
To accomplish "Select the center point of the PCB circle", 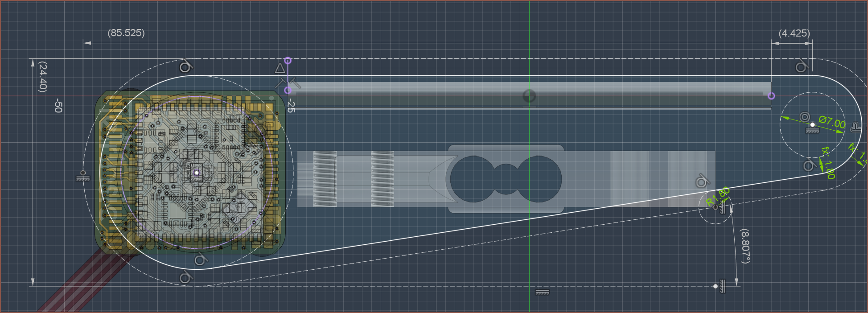I will coord(196,173).
